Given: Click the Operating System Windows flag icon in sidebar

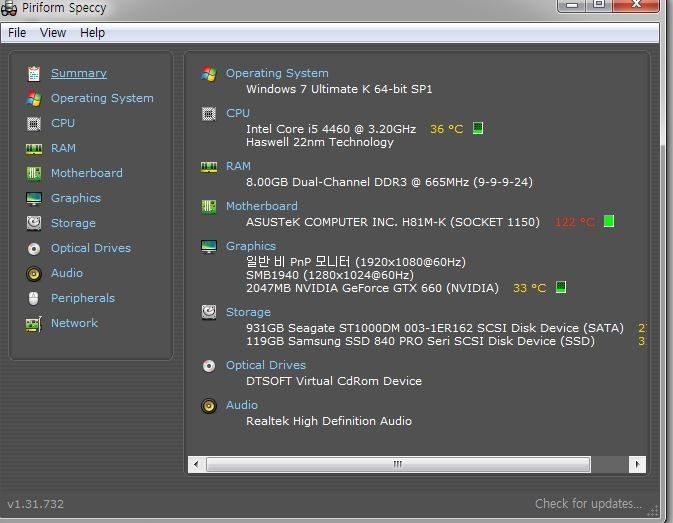Looking at the screenshot, I should click(34, 98).
